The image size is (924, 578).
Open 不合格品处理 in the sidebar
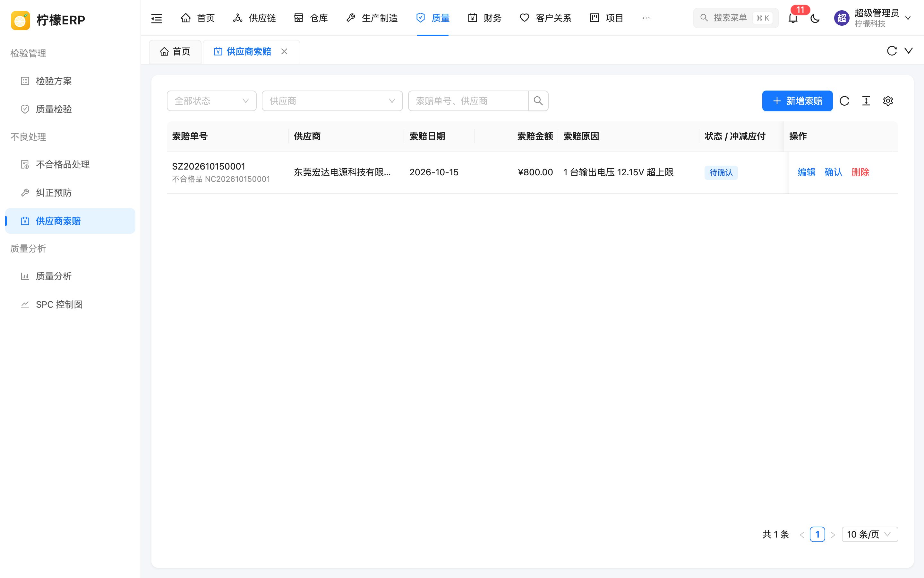[x=70, y=164]
